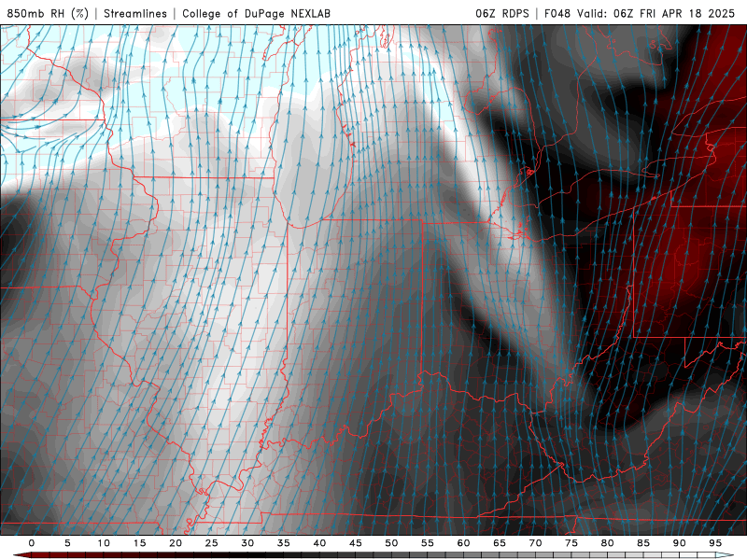The image size is (747, 560).
Task: Select the 'Streamlines' label in header
Action: pos(135,13)
